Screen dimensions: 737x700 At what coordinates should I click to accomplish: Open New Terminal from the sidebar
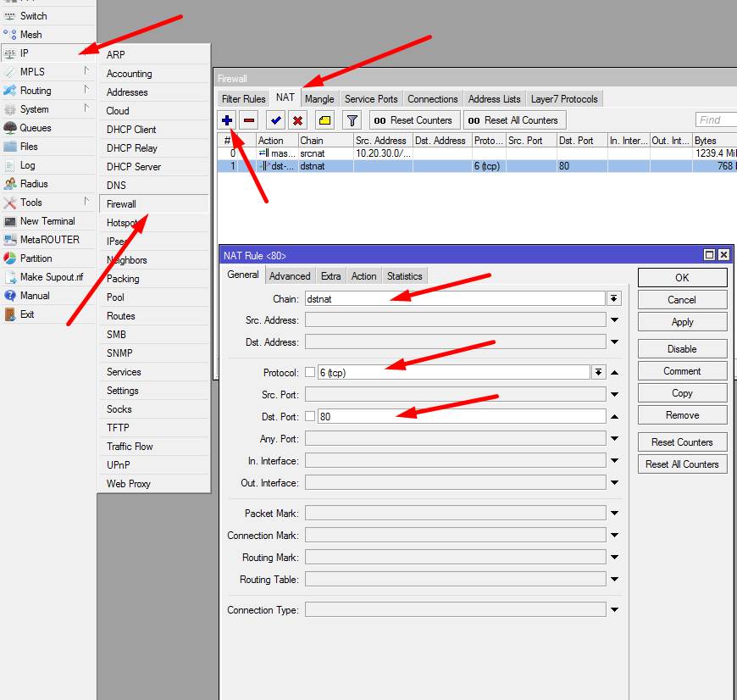(47, 221)
